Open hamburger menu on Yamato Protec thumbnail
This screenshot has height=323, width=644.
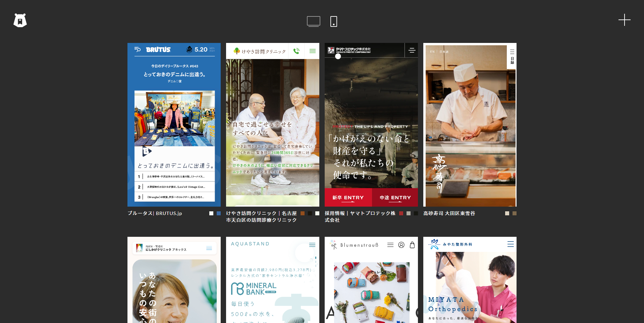click(x=412, y=50)
